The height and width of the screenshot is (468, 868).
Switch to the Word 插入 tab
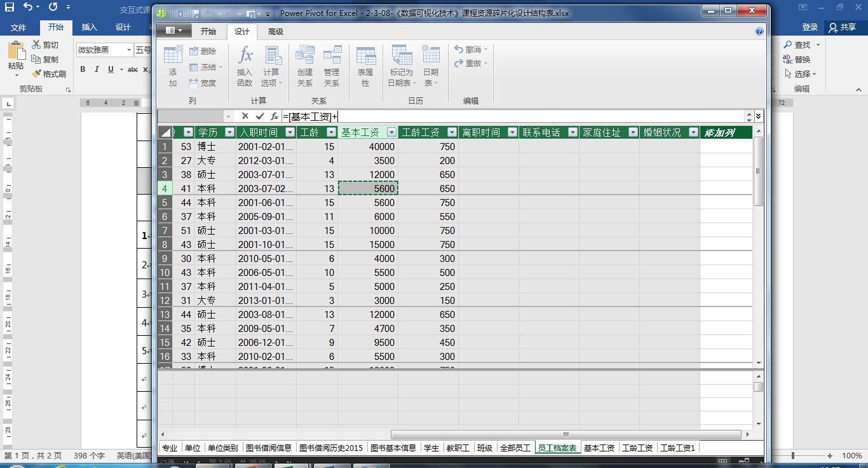point(90,27)
